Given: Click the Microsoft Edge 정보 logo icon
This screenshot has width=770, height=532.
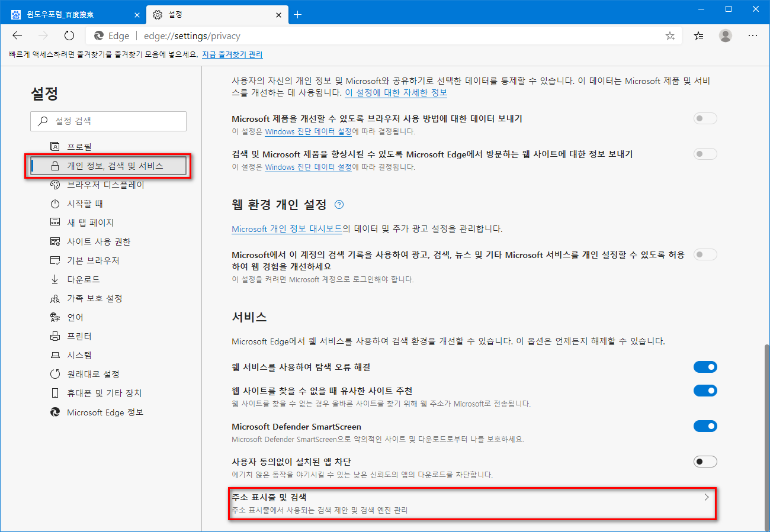Looking at the screenshot, I should pyautogui.click(x=55, y=412).
